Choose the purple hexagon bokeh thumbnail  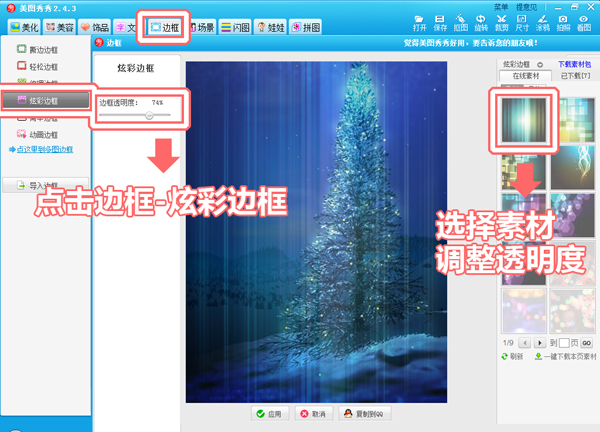[573, 215]
